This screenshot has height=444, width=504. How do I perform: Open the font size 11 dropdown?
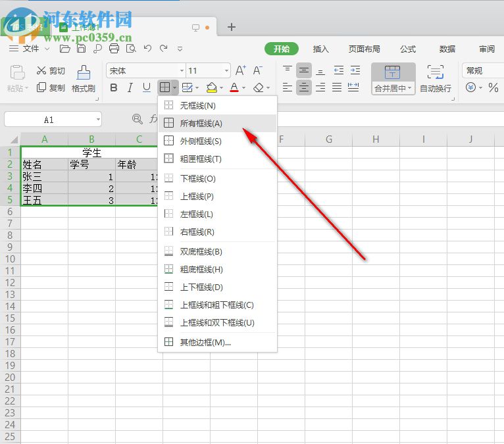pyautogui.click(x=226, y=70)
